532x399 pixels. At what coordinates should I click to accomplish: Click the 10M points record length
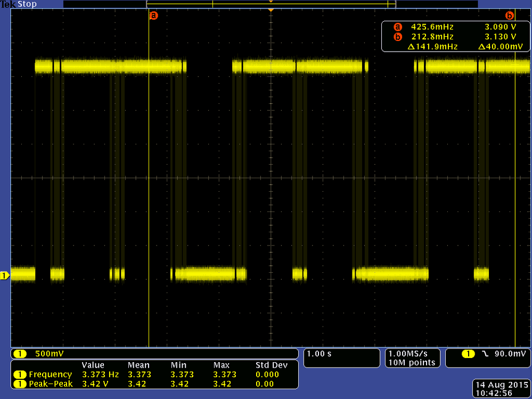tap(412, 362)
